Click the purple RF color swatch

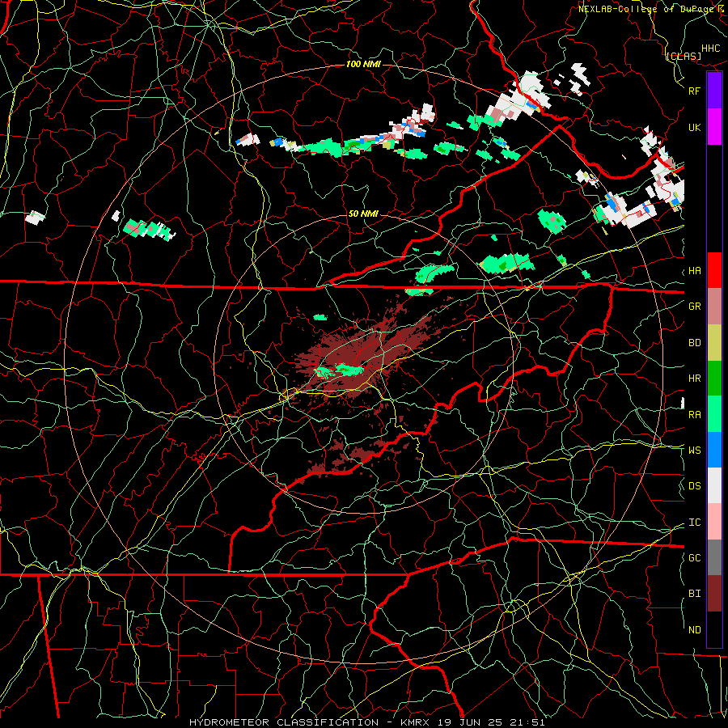tap(714, 91)
